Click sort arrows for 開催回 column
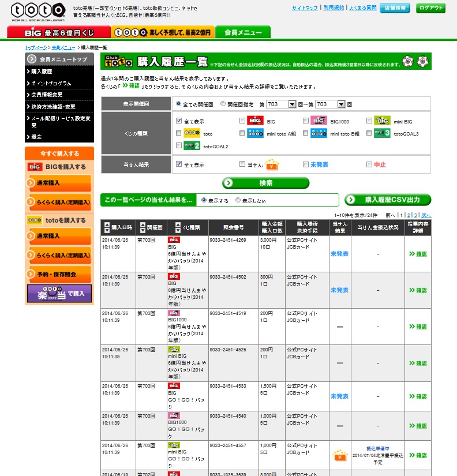This screenshot has width=457, height=476. pos(143,227)
